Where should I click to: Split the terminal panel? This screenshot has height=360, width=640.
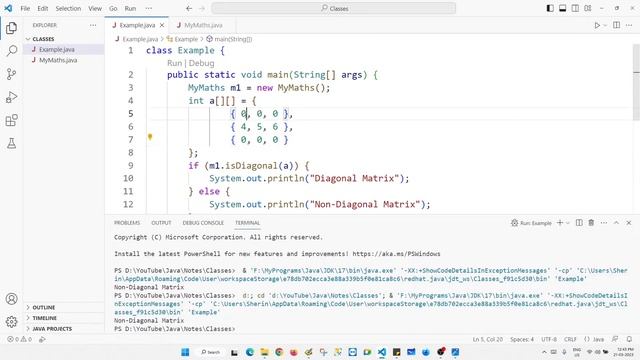[x=579, y=223]
